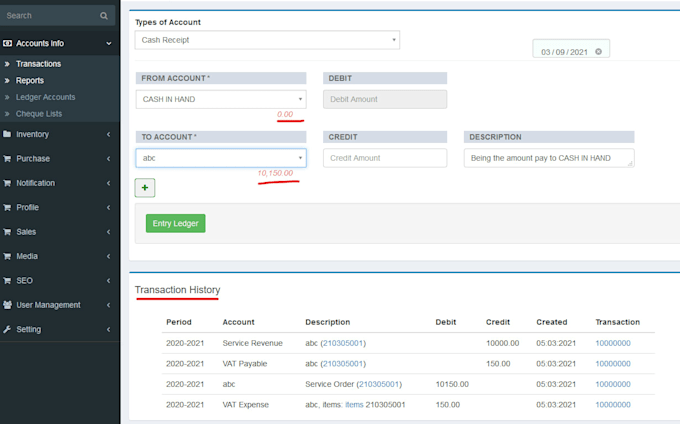Click the 10,150.00 balance under To Account
This screenshot has width=680, height=424.
pos(275,173)
